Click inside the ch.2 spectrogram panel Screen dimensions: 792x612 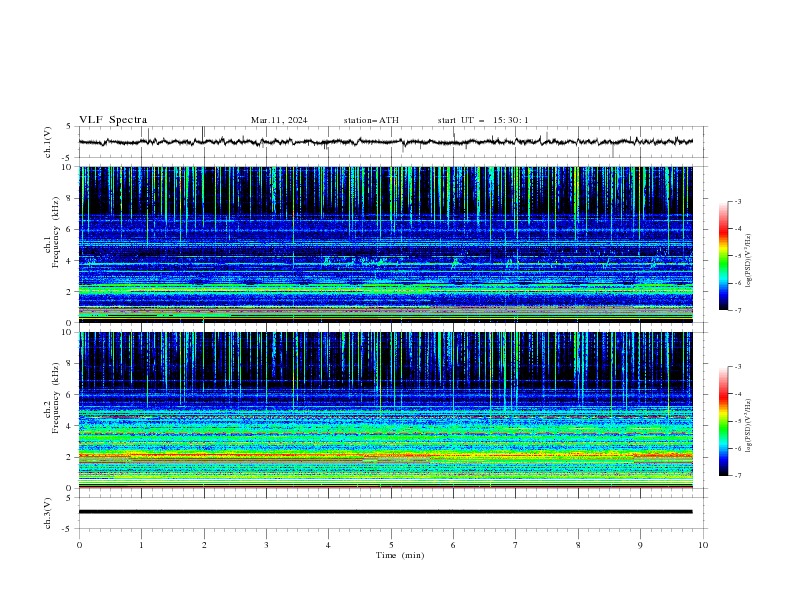[x=385, y=410]
